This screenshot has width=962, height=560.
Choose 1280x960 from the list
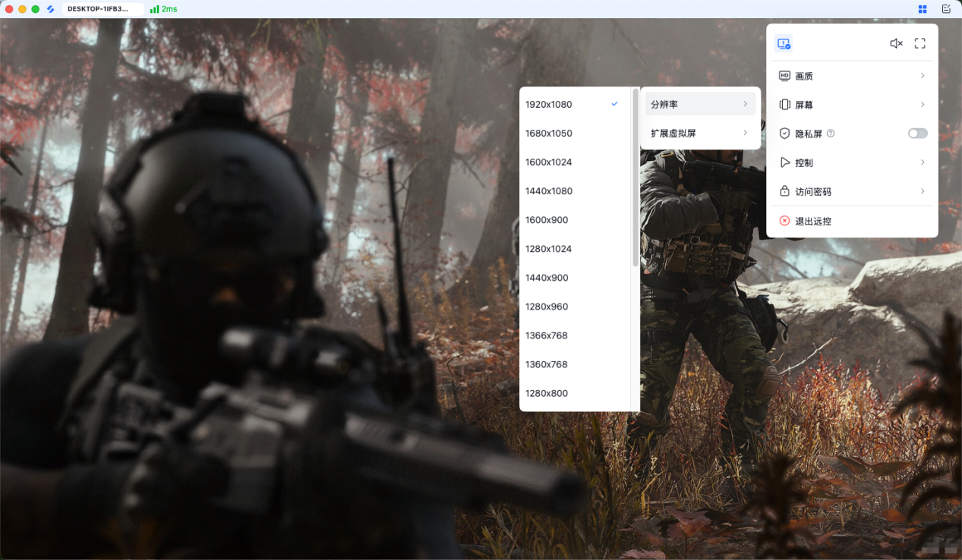tap(575, 306)
